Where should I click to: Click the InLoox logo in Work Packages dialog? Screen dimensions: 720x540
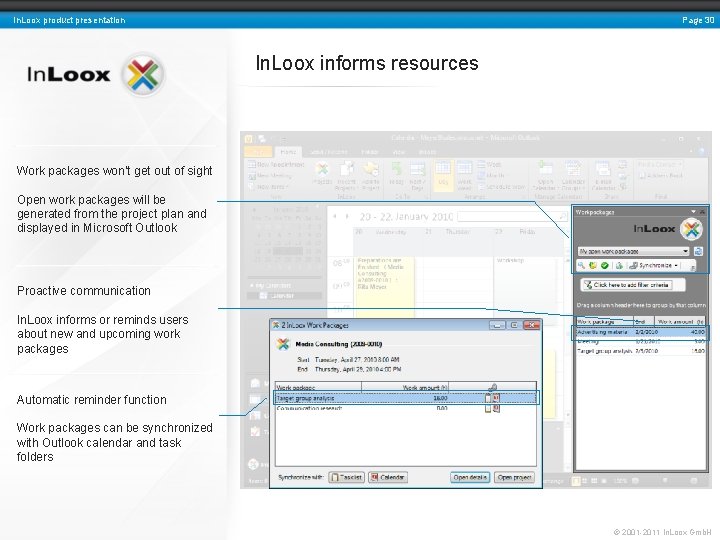283,344
